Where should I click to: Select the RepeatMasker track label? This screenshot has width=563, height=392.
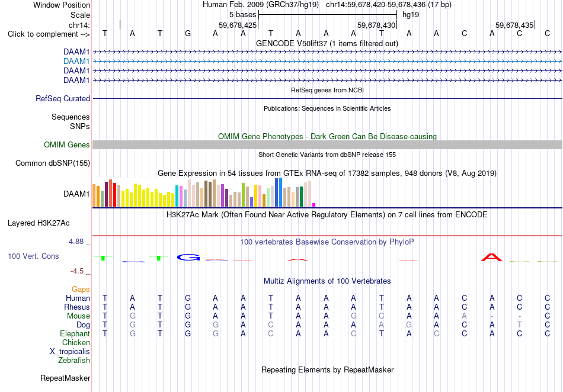[x=65, y=378]
